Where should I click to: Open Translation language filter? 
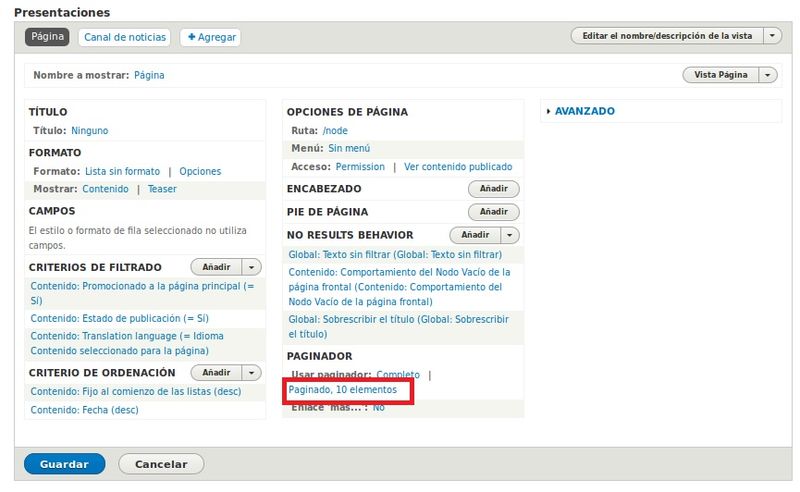(127, 343)
